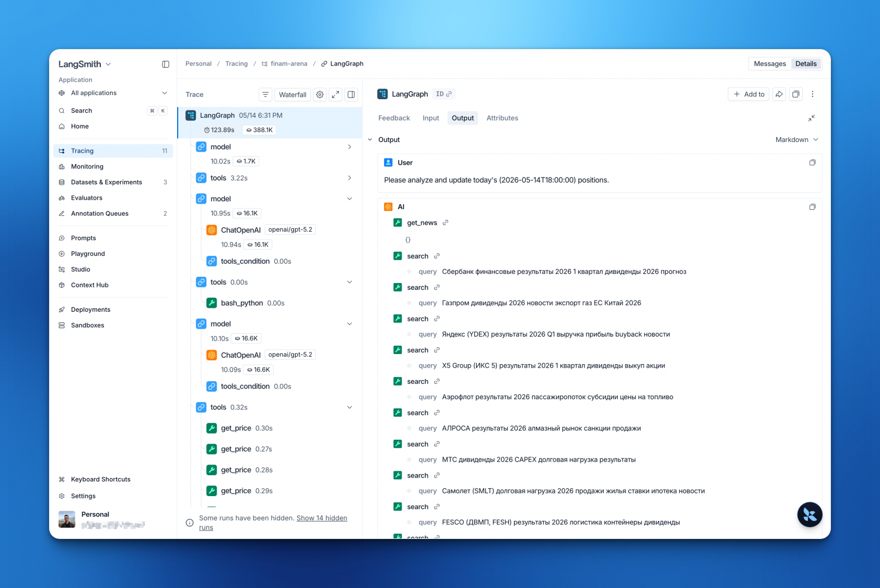The image size is (880, 588).
Task: Copy the AI message content
Action: tap(812, 207)
